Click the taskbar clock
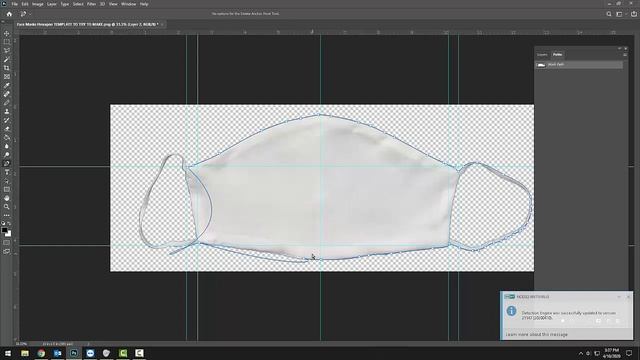The width and height of the screenshot is (640, 360). point(611,353)
